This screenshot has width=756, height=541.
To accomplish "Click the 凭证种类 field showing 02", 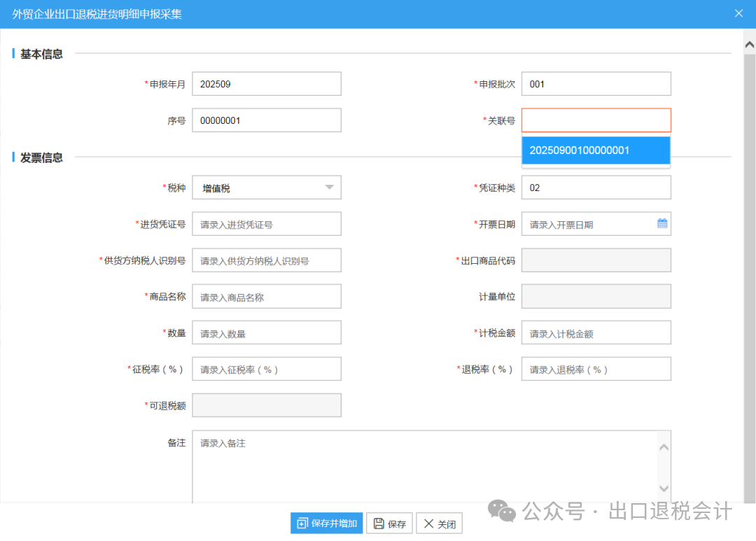I will (596, 188).
